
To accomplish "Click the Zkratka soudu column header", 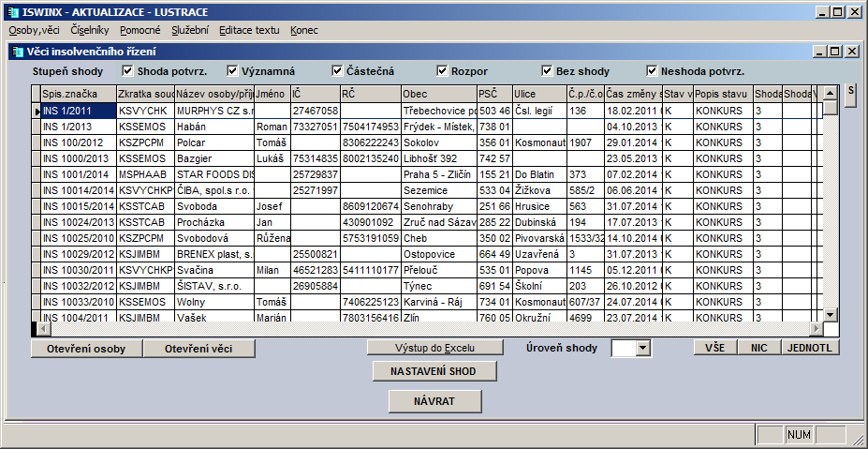I will coord(146,94).
